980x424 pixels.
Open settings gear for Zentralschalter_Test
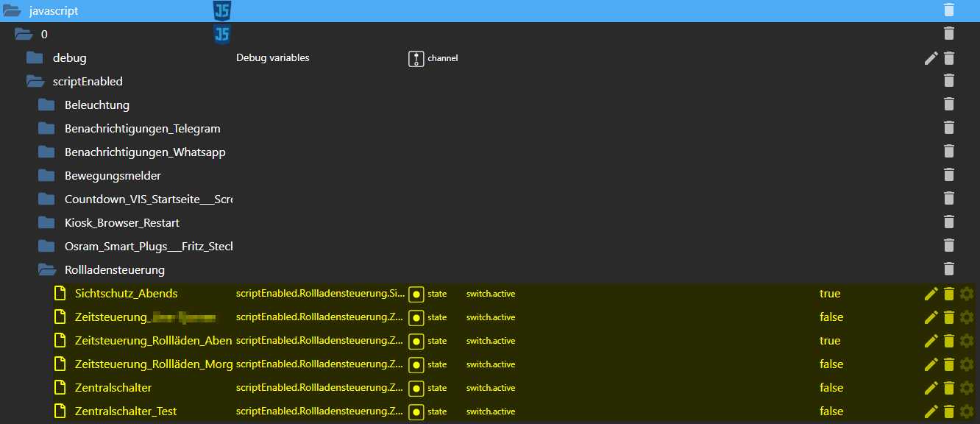[967, 411]
